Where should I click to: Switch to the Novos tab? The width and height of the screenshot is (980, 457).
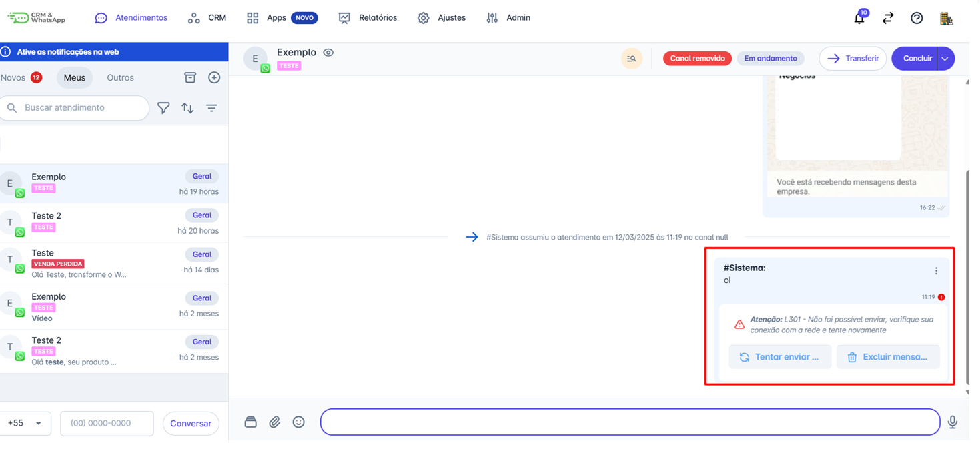[21, 78]
